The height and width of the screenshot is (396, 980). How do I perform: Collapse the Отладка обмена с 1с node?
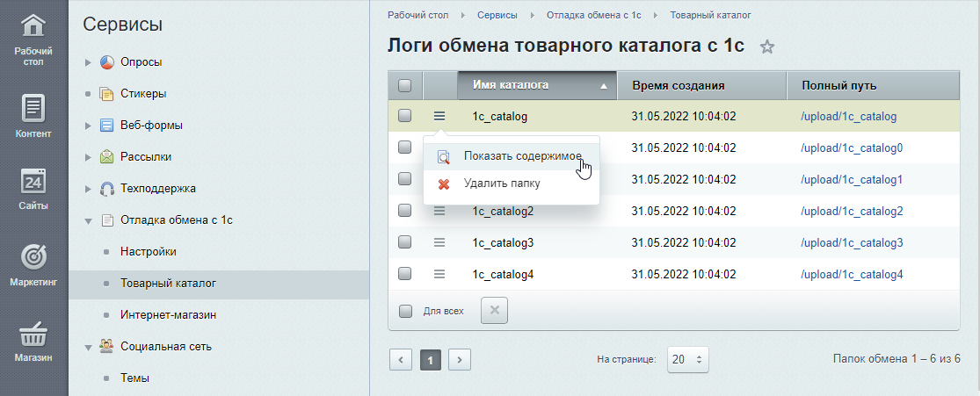pos(88,220)
